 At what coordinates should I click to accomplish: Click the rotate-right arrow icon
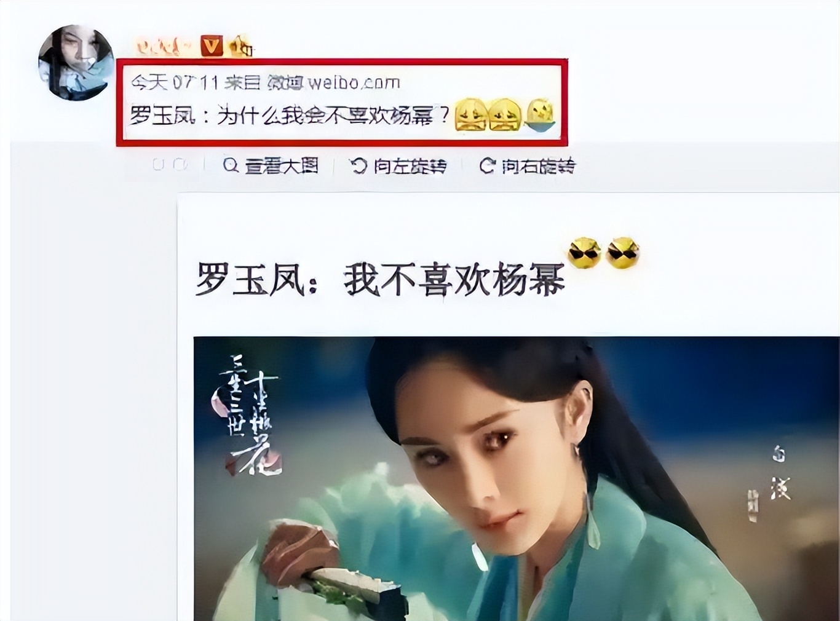point(487,166)
